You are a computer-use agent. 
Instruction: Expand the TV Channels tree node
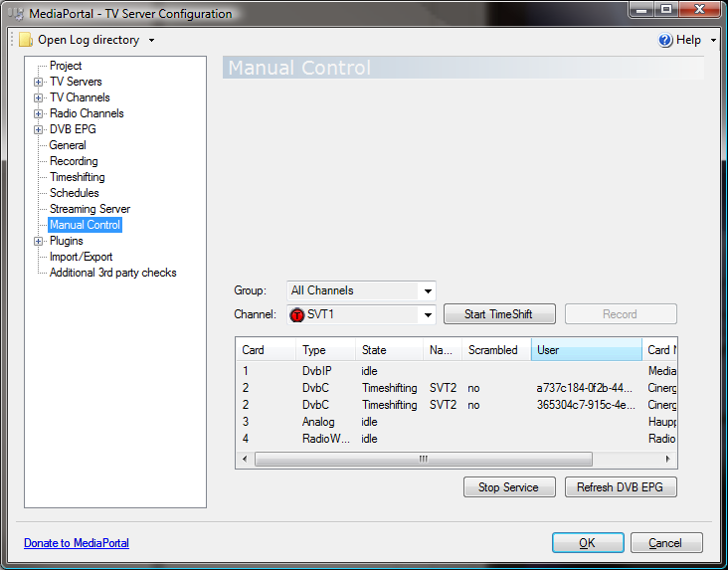click(39, 97)
